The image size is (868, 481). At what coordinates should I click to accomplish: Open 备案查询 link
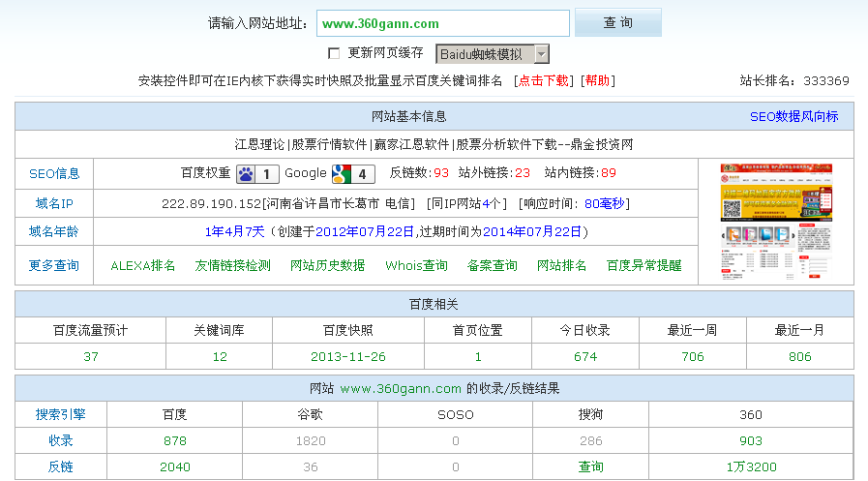(493, 266)
